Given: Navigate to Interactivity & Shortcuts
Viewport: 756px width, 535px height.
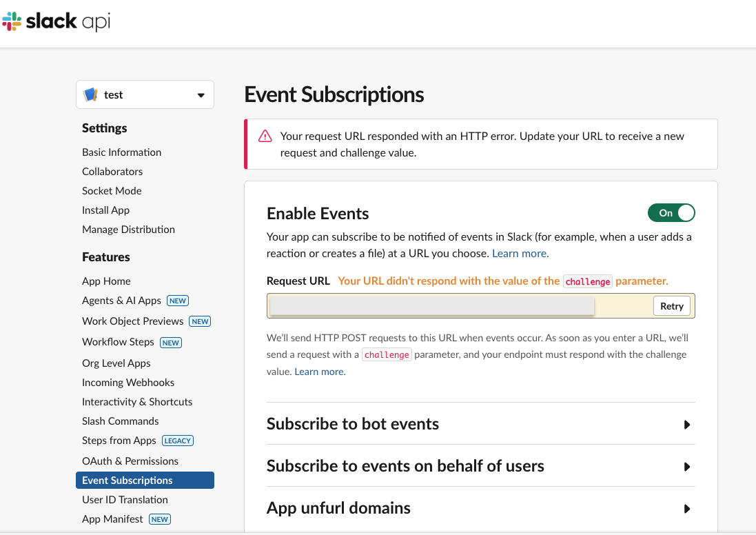Looking at the screenshot, I should point(137,402).
